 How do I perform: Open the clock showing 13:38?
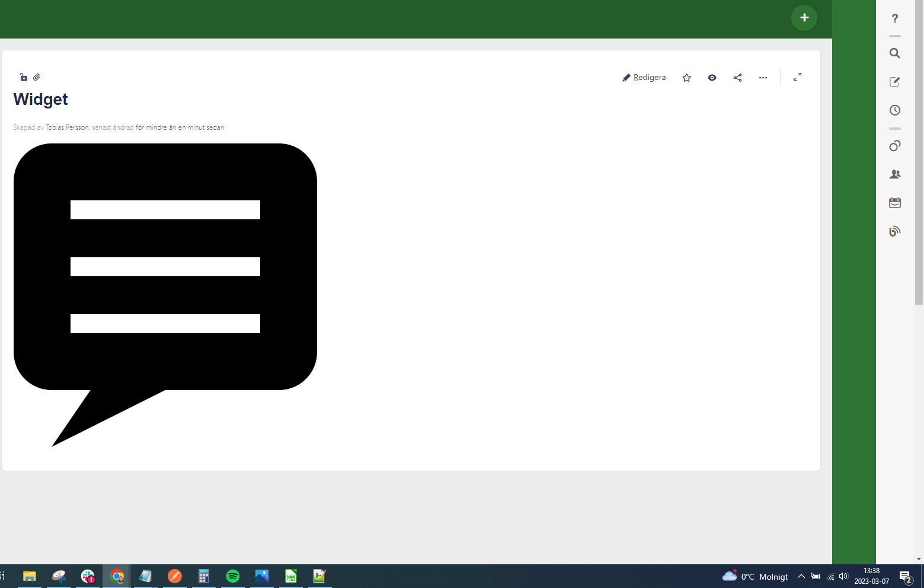tap(872, 576)
